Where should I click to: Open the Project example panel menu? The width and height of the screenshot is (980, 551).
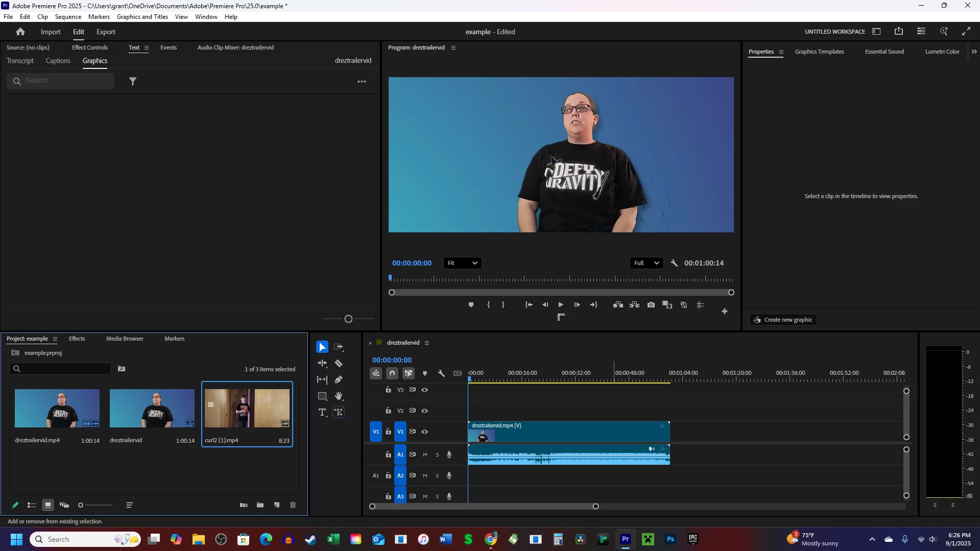55,339
